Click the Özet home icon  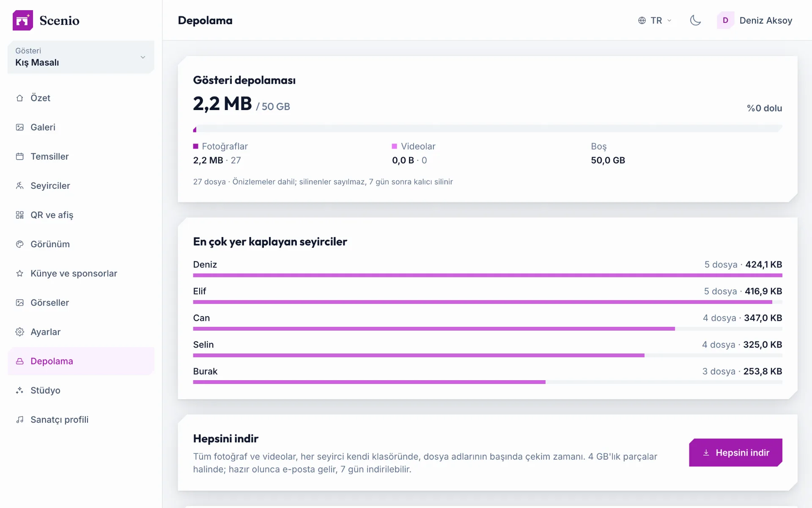(20, 98)
